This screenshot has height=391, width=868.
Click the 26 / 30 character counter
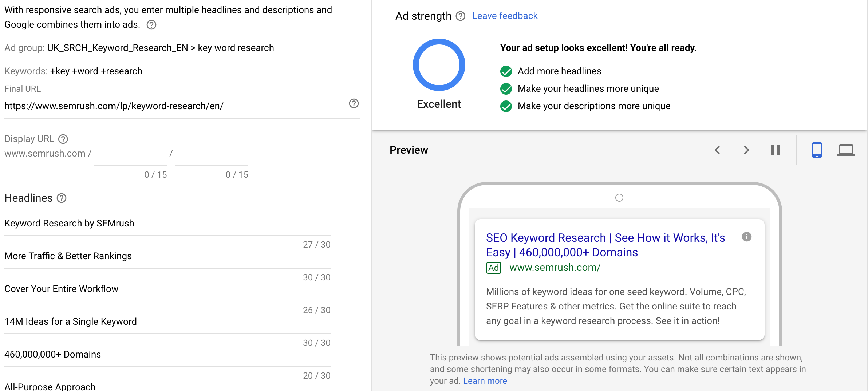coord(317,310)
